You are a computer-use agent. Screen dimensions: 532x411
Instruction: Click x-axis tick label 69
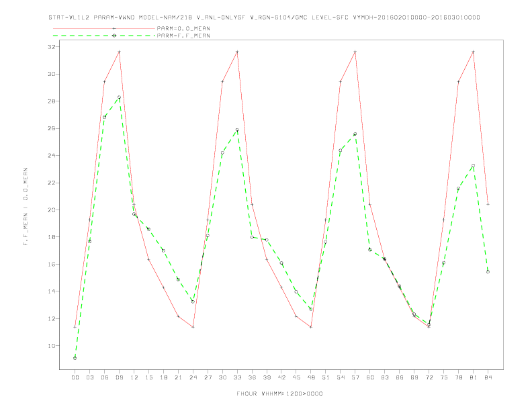click(414, 377)
